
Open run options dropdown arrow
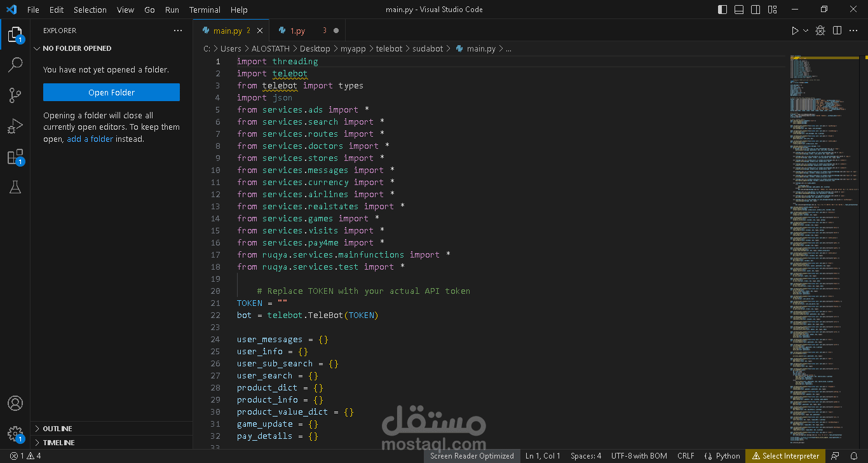806,31
